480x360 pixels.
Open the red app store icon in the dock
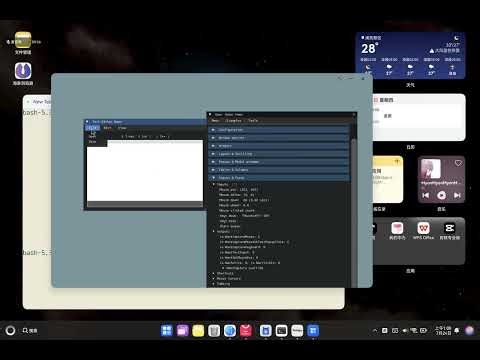(246, 331)
